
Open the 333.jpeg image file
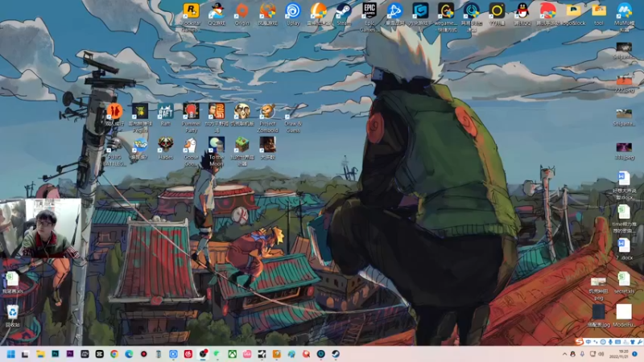pyautogui.click(x=624, y=150)
